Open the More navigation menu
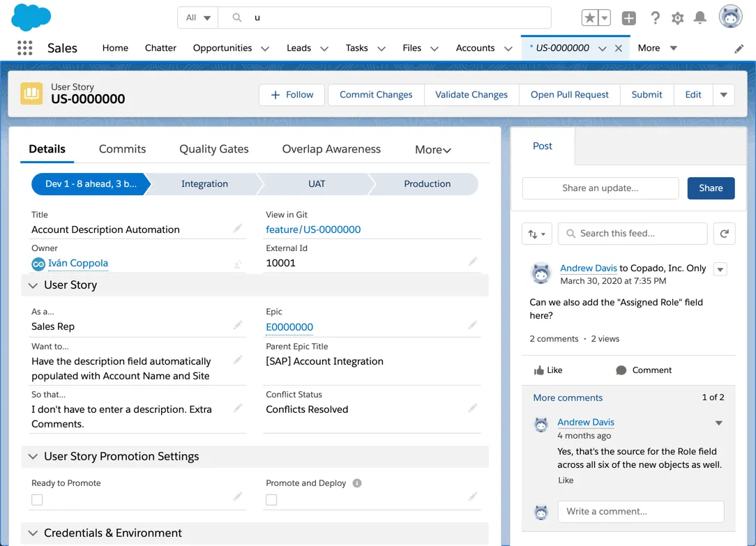756x546 pixels. click(657, 48)
